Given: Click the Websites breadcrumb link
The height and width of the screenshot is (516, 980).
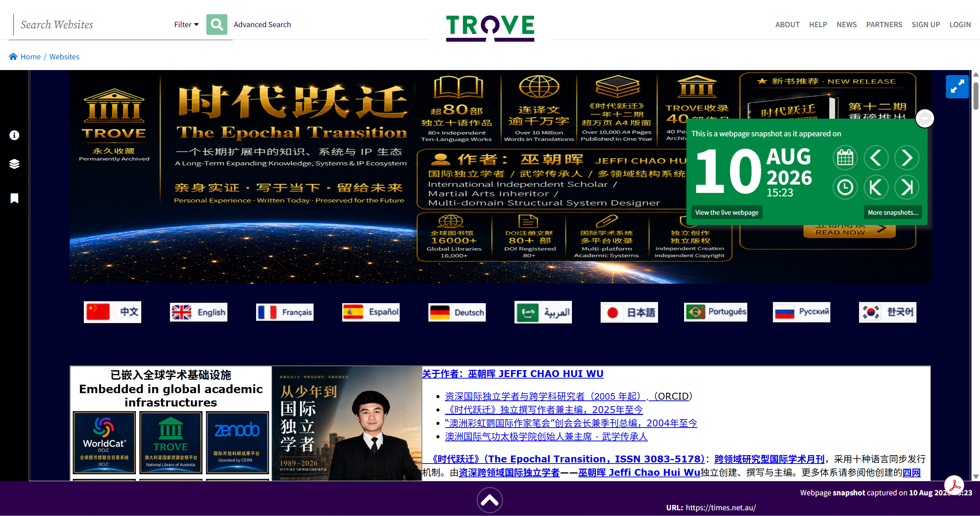Looking at the screenshot, I should tap(64, 57).
